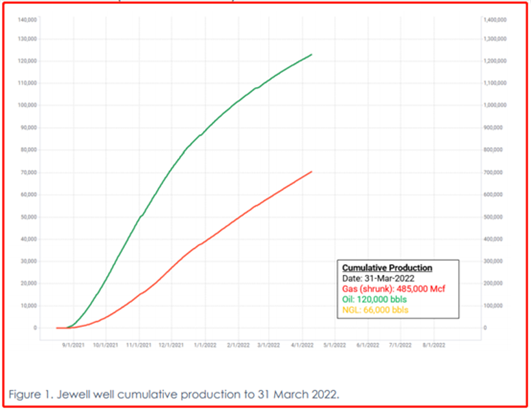Screen dimensions: 531x410
Task: Click the left axis value 30,000
Action: pos(28,261)
